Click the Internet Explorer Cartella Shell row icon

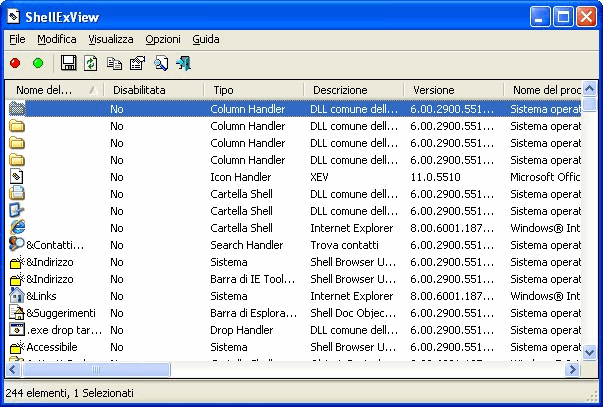click(x=17, y=228)
